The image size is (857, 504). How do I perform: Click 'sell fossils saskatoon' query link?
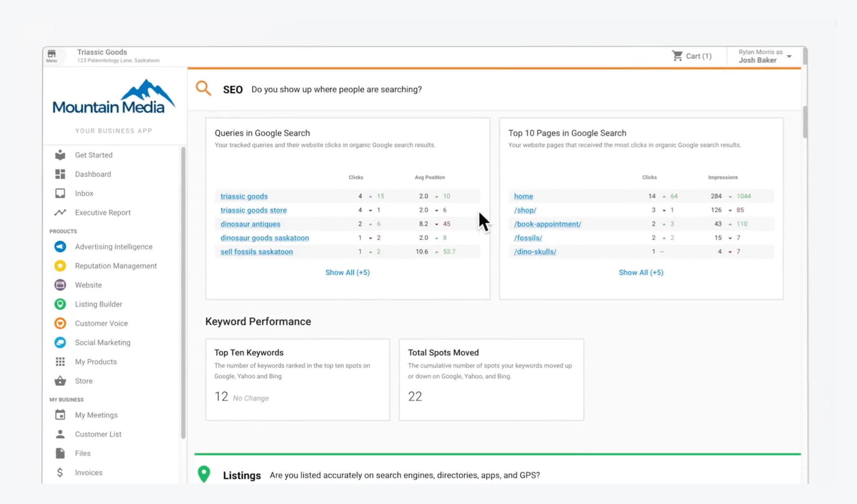point(256,251)
